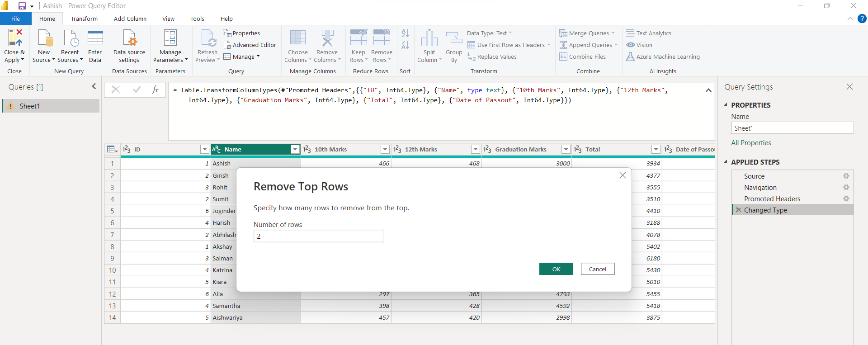Cancel the Remove Top Rows dialog
This screenshot has height=345, width=868.
click(x=597, y=269)
